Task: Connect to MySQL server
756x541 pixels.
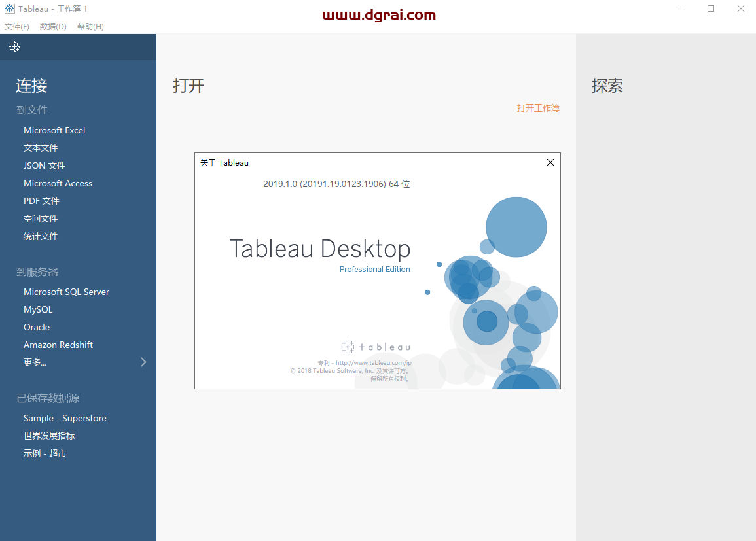Action: [x=38, y=309]
